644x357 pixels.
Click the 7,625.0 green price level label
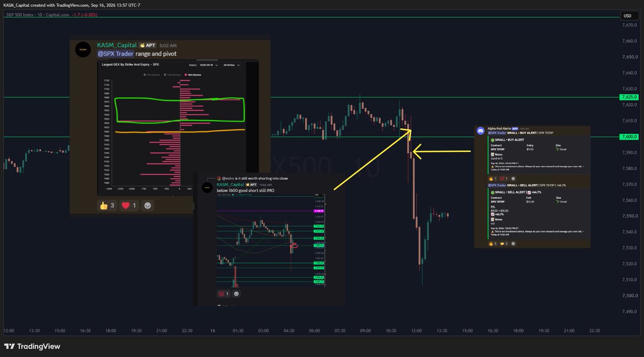point(628,97)
